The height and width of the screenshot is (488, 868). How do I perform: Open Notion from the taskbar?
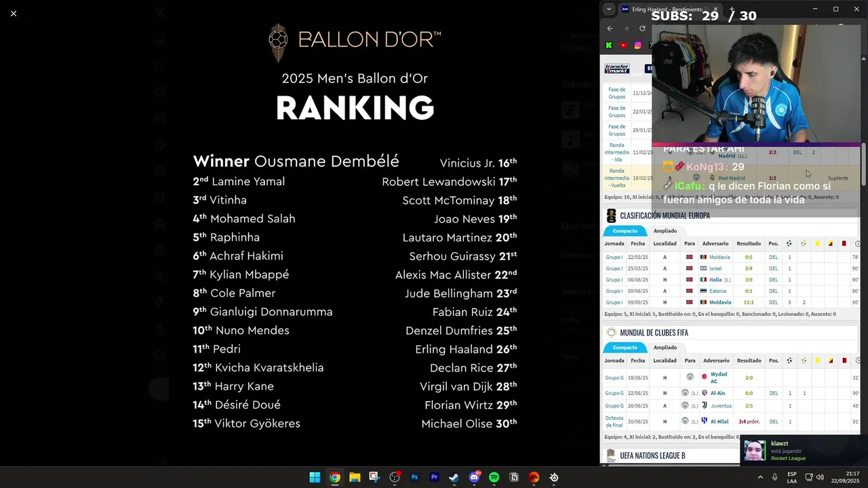click(x=514, y=477)
